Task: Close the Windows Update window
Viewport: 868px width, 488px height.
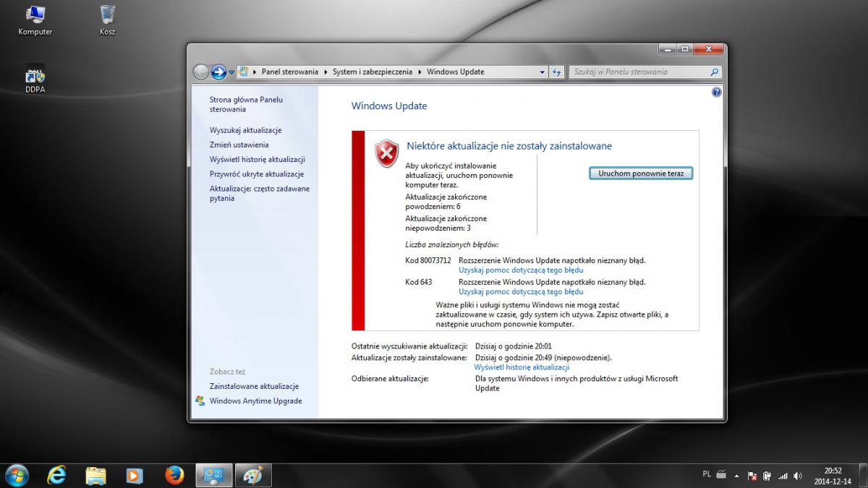Action: tap(709, 49)
